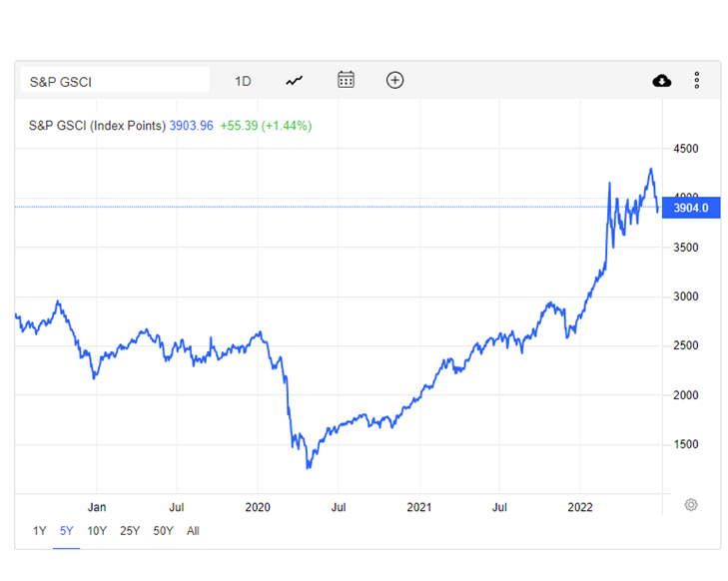Select the 1Y time range
The image size is (728, 581).
point(40,531)
